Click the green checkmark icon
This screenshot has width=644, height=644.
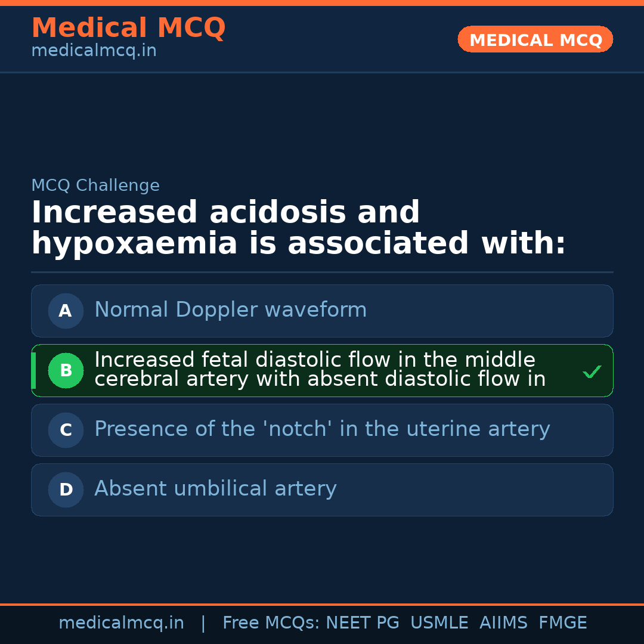click(592, 371)
